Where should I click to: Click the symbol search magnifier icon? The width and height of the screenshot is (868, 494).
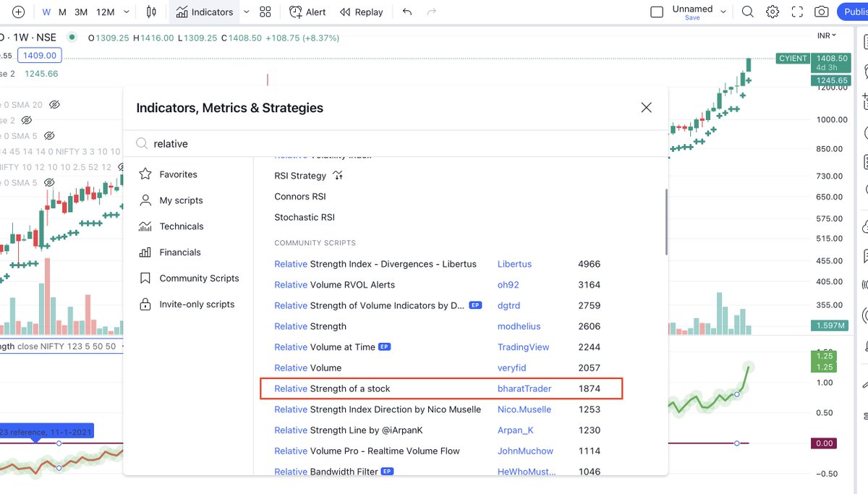pyautogui.click(x=748, y=12)
